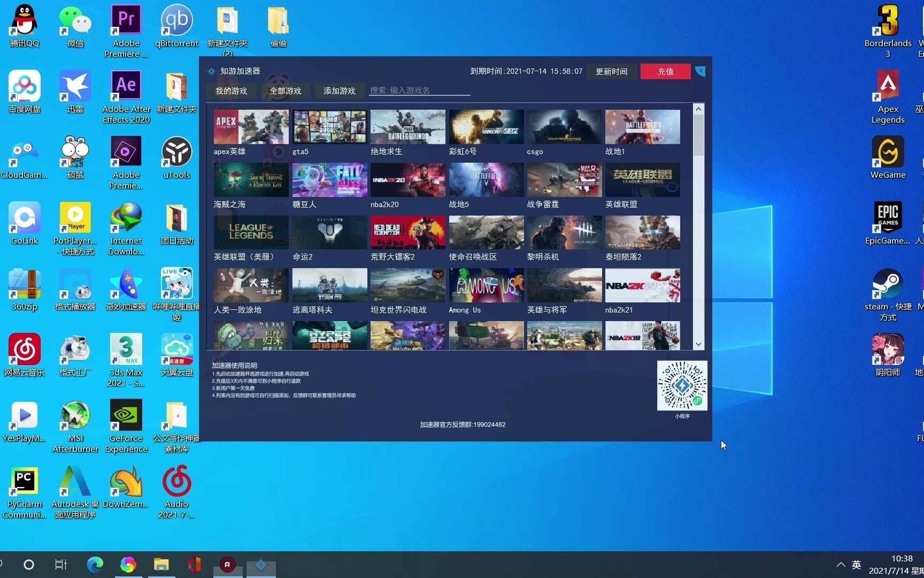Select the apex英雄 game thumbnail

tap(251, 127)
